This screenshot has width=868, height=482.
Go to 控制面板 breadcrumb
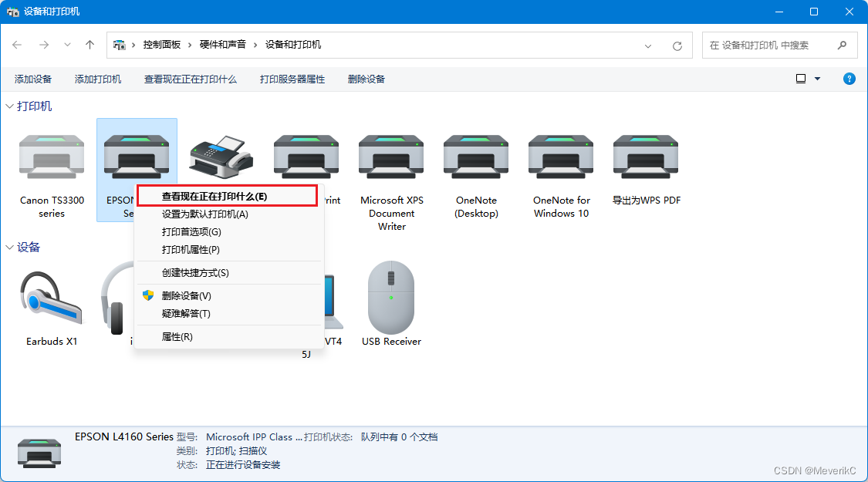tap(162, 45)
